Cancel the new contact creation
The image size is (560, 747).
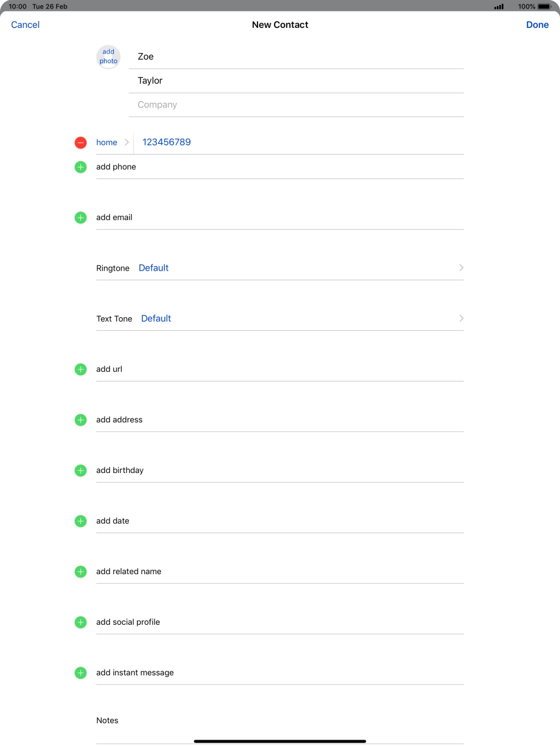pos(26,25)
